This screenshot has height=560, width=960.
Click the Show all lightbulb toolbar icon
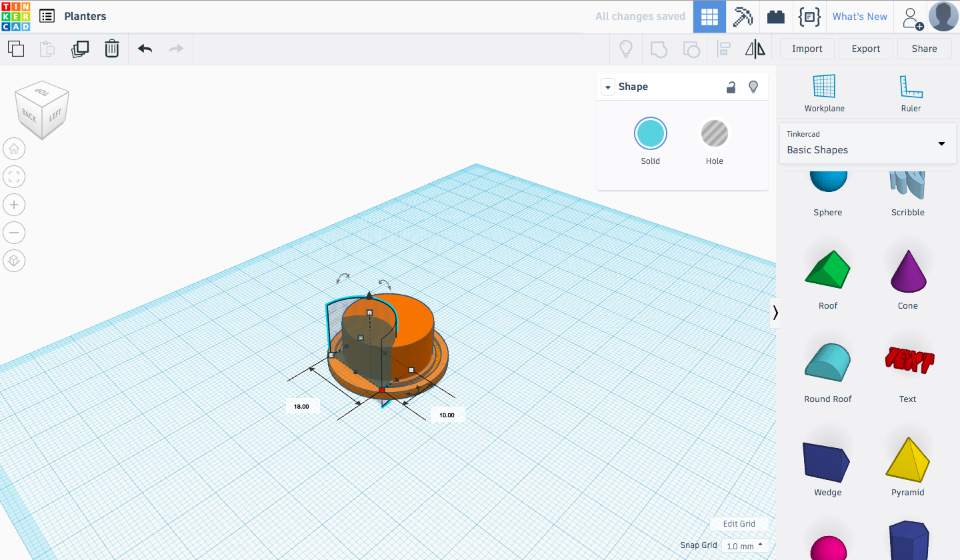click(x=626, y=49)
